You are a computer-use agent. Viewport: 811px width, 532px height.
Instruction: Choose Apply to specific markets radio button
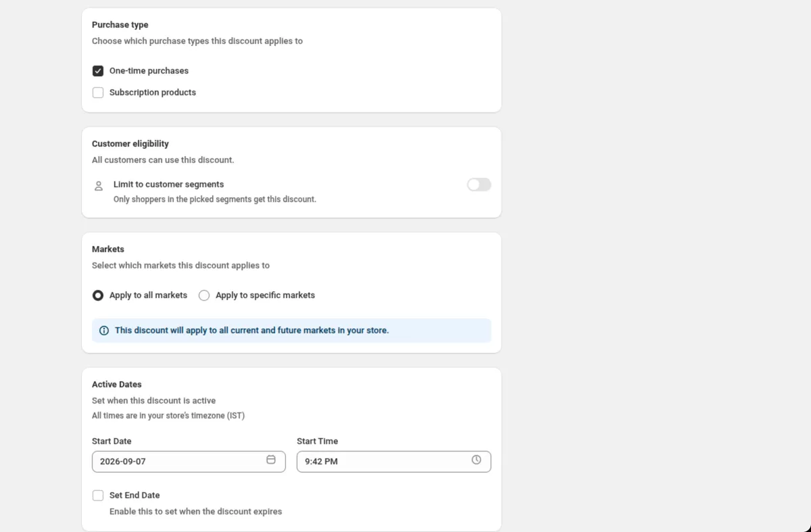(x=204, y=295)
